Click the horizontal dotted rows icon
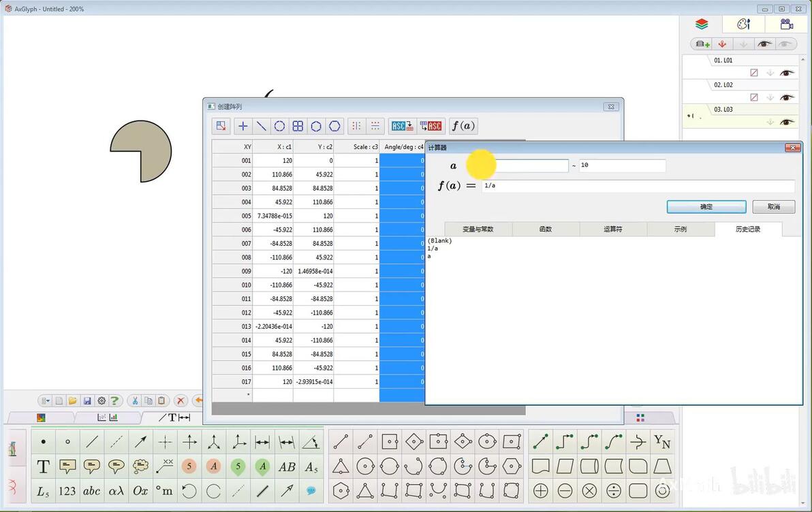This screenshot has height=512, width=812. (375, 126)
